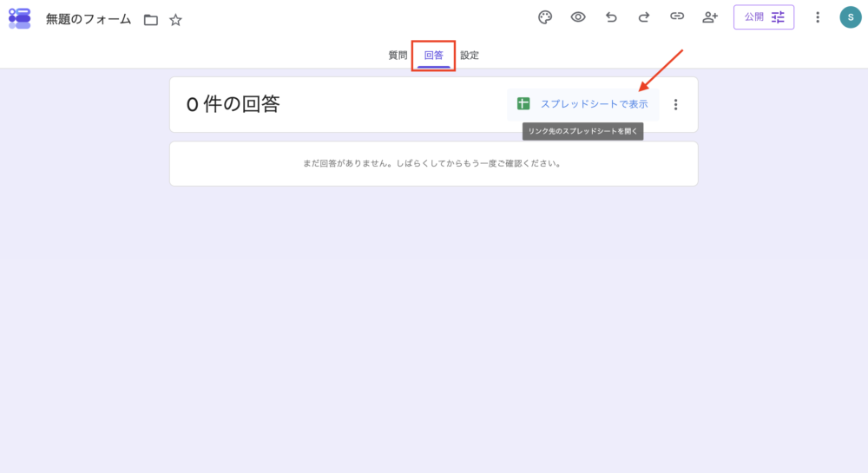
Task: Switch to the 設定 tab
Action: click(x=470, y=56)
